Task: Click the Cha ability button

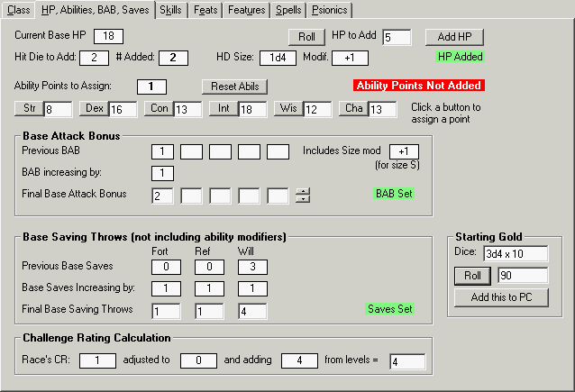Action: tap(352, 109)
